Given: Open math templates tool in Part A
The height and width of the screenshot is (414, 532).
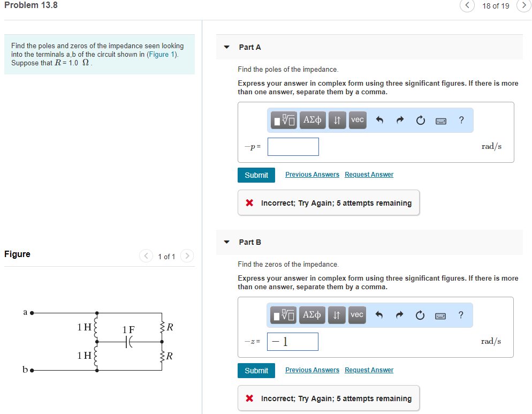Looking at the screenshot, I should (x=284, y=120).
